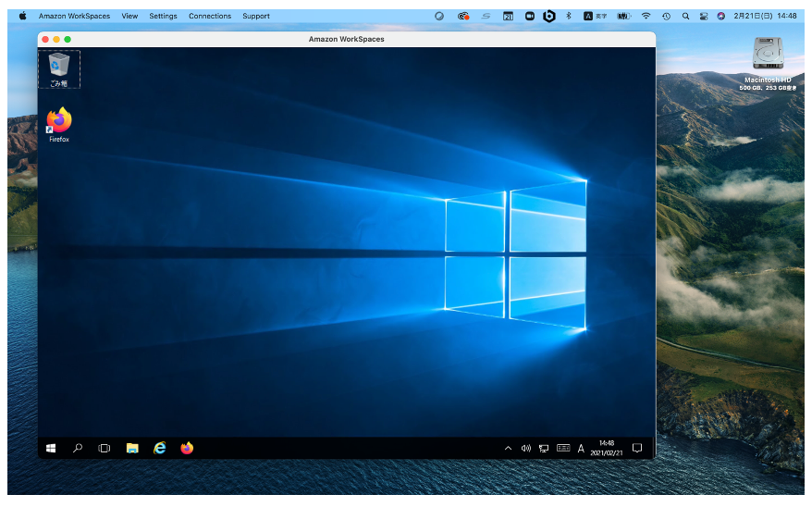Open macOS Control Center
The width and height of the screenshot is (812, 507).
(703, 16)
